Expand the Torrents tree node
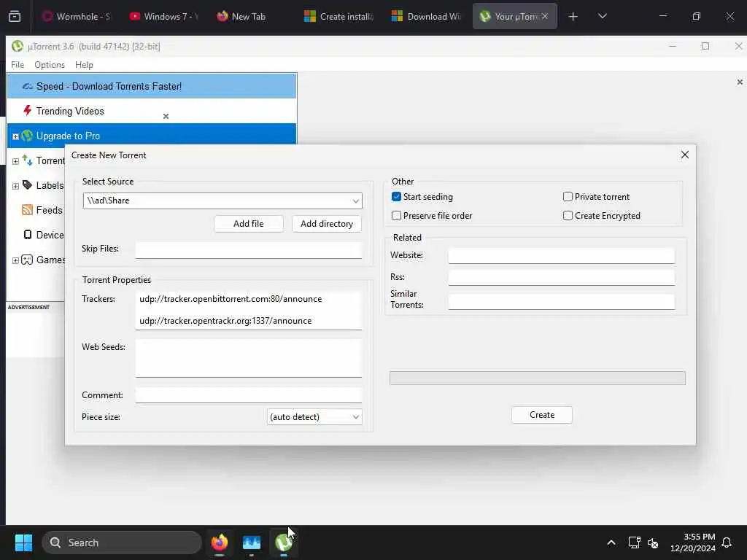Screen dimensions: 747x560 [x=15, y=161]
